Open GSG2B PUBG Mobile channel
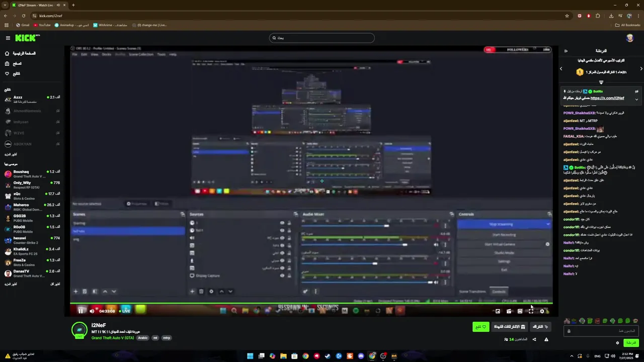Screen dimensions: 644x362 pyautogui.click(x=32, y=218)
